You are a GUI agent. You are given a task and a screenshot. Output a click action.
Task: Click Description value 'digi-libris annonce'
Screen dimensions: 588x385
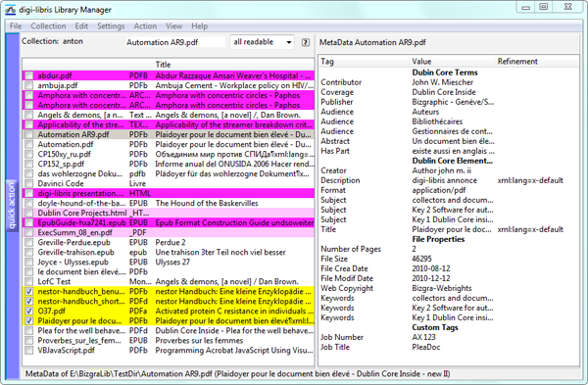click(x=444, y=180)
